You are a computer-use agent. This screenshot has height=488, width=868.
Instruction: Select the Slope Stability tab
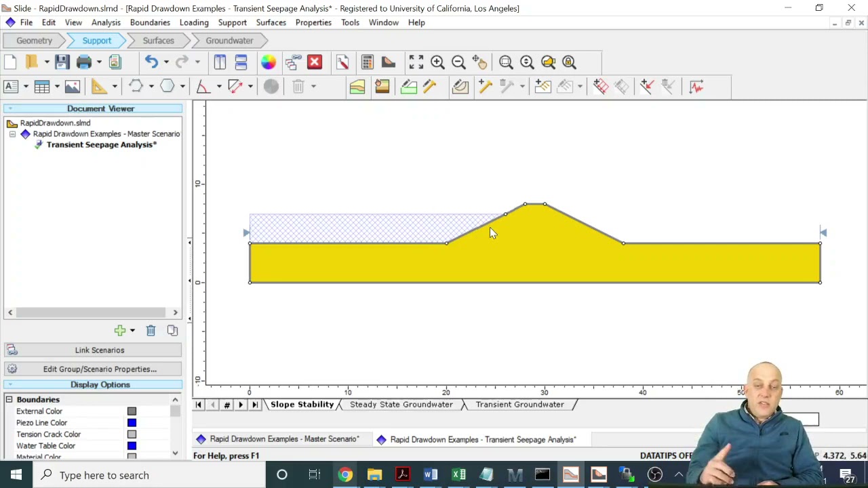tap(302, 405)
